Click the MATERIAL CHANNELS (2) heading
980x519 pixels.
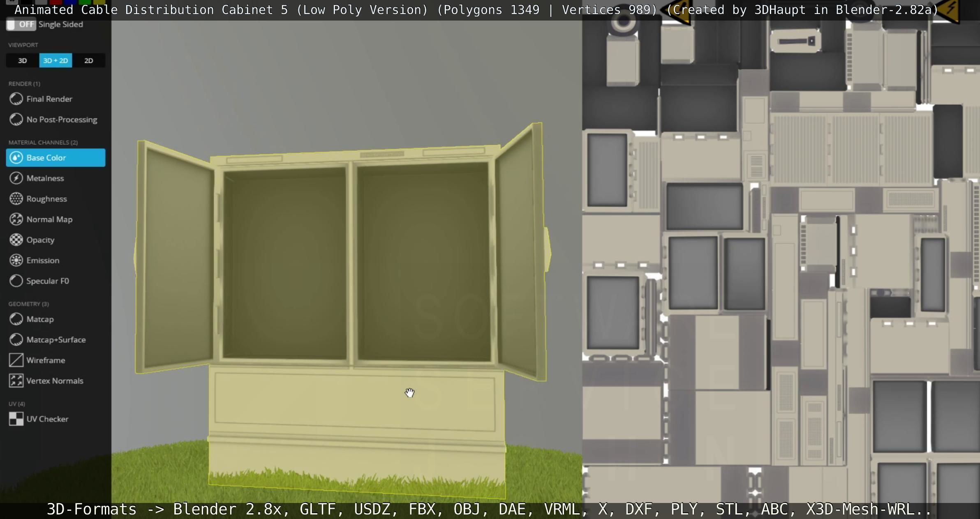[x=43, y=143]
